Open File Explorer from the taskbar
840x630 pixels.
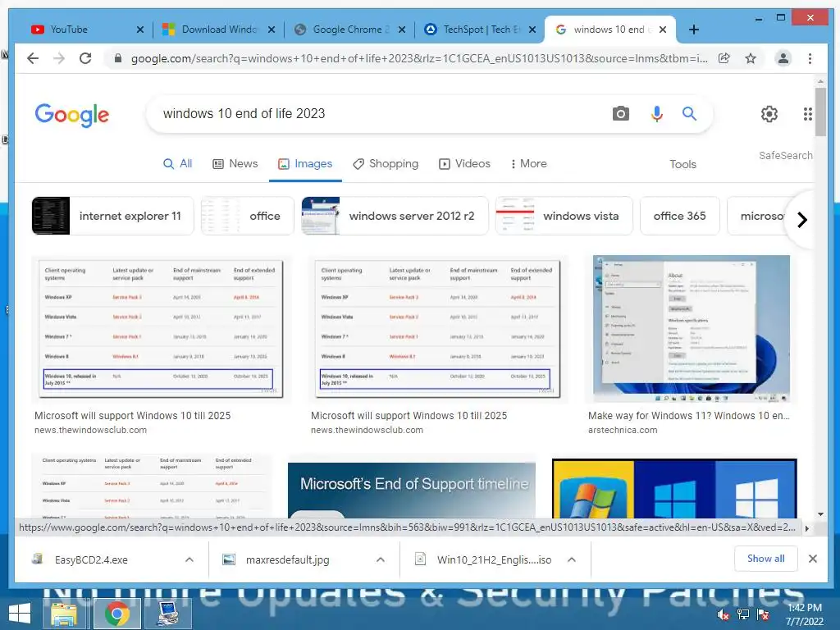pyautogui.click(x=64, y=614)
